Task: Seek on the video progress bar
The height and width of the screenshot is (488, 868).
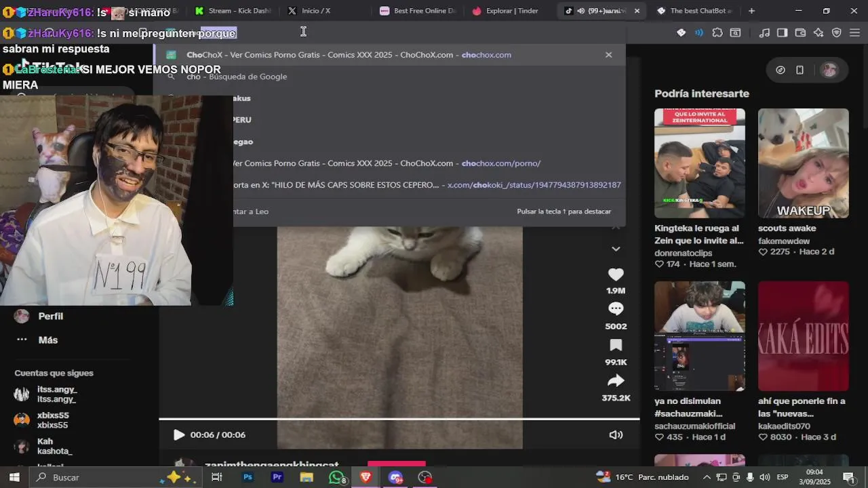Action: [x=399, y=419]
